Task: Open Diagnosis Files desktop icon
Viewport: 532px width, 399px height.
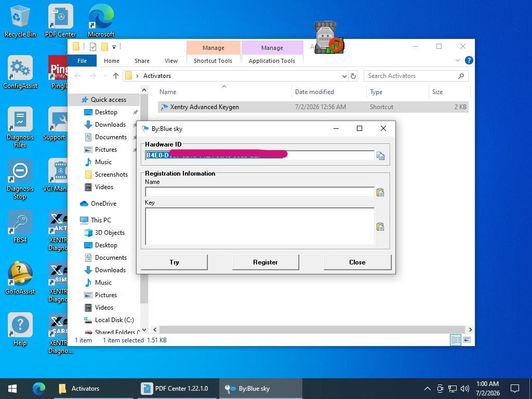Action: pos(20,127)
